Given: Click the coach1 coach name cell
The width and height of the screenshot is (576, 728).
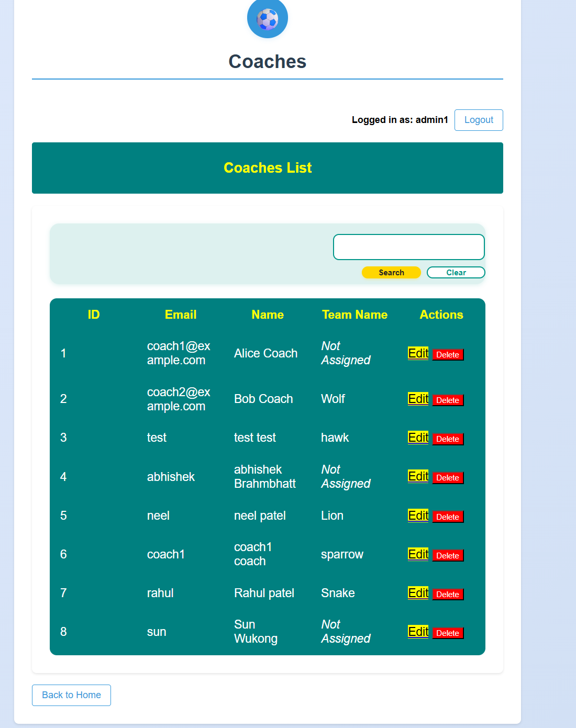Looking at the screenshot, I should click(253, 554).
